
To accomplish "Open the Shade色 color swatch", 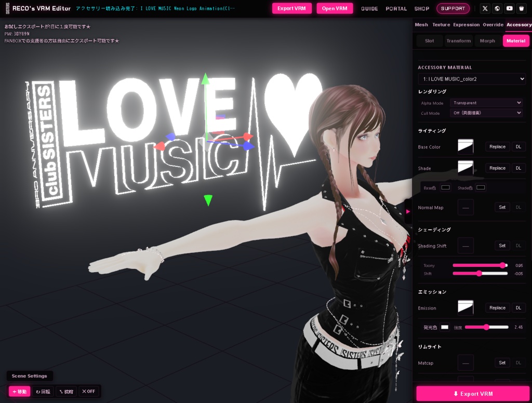I will (x=481, y=187).
